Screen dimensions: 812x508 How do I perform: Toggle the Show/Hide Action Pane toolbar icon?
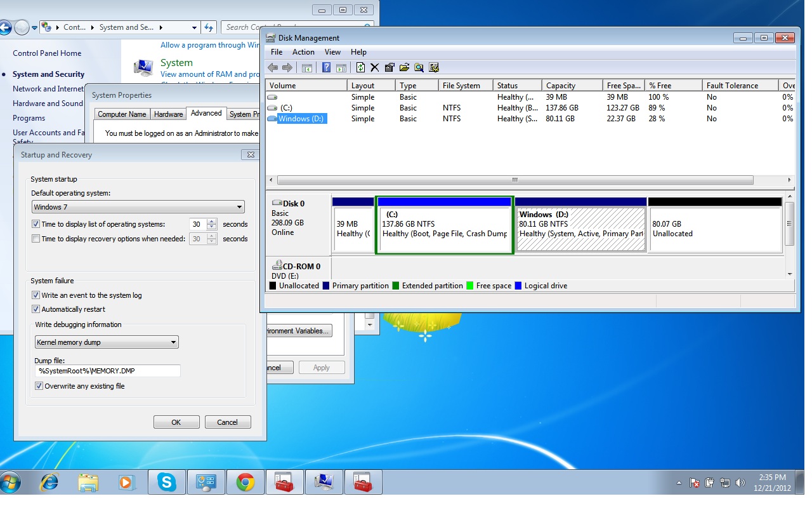(x=341, y=68)
